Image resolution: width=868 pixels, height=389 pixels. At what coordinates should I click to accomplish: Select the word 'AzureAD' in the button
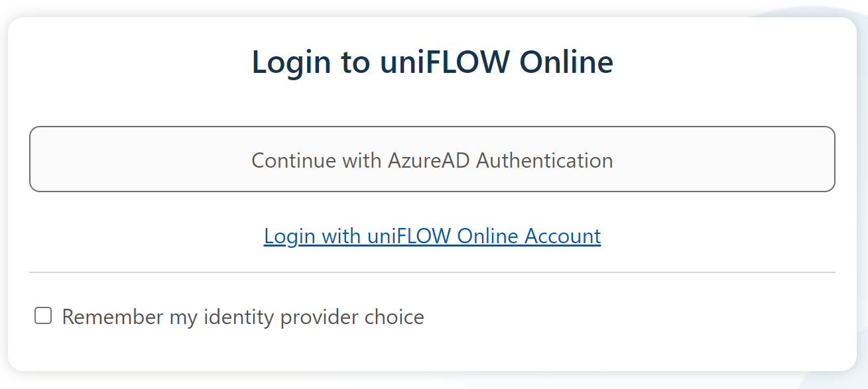click(x=428, y=160)
